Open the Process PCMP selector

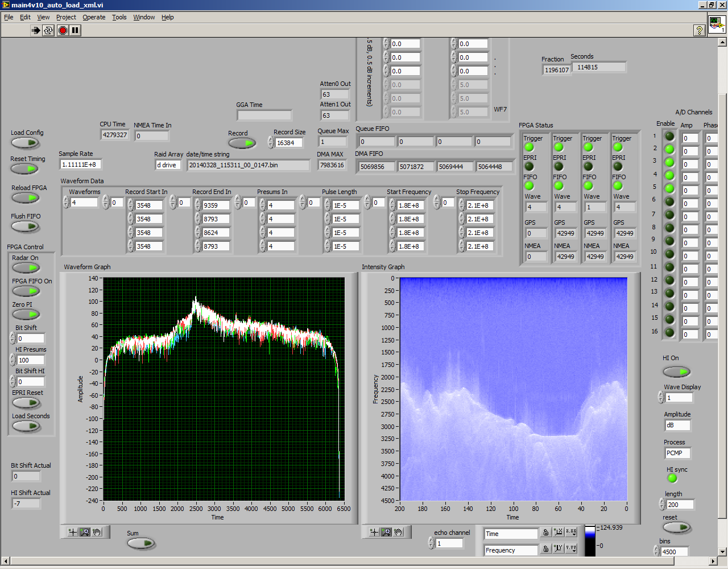(677, 453)
